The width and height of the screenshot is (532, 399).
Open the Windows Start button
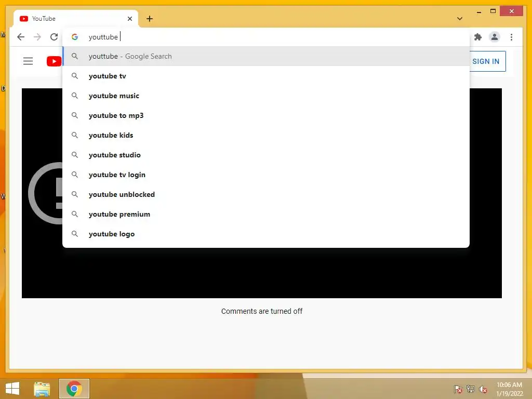coord(12,389)
